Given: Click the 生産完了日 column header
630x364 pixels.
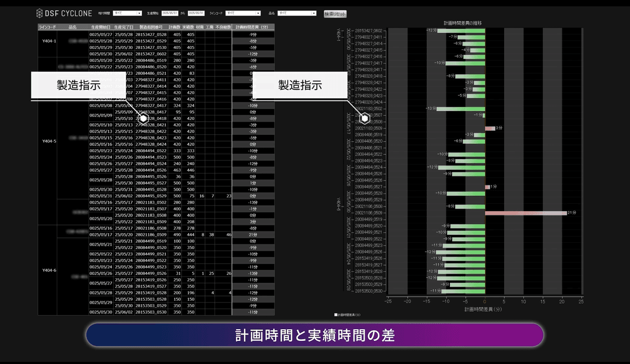Looking at the screenshot, I should [124, 27].
